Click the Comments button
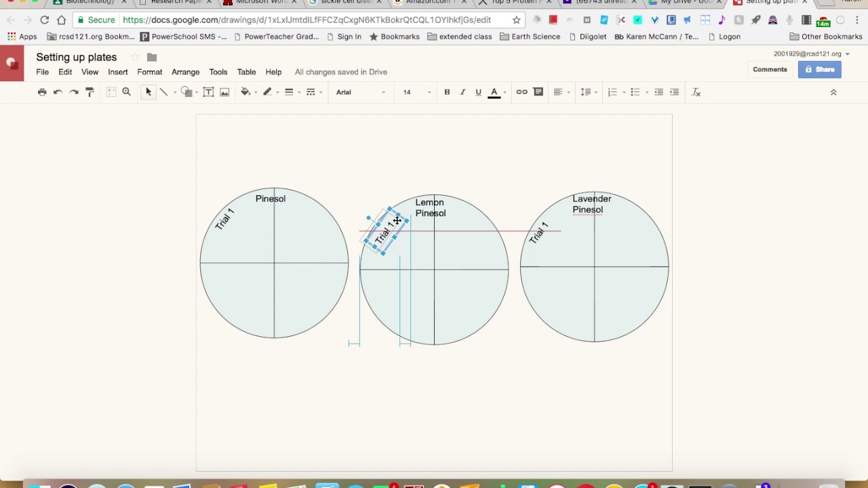Image resolution: width=868 pixels, height=488 pixels. [770, 69]
